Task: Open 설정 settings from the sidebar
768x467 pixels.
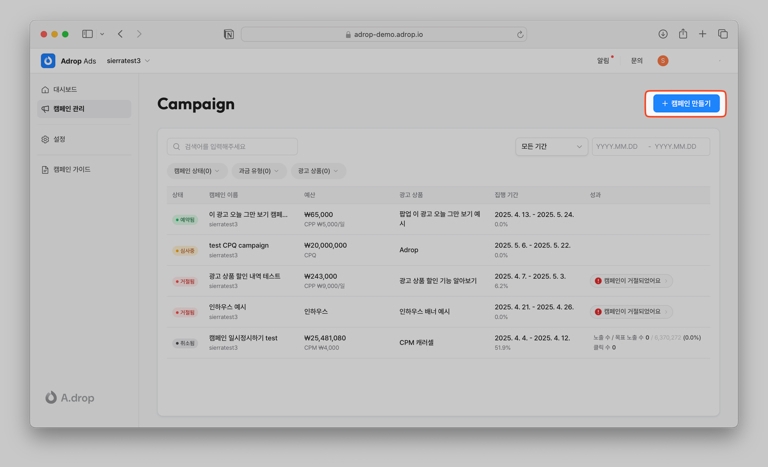Action: [x=60, y=139]
